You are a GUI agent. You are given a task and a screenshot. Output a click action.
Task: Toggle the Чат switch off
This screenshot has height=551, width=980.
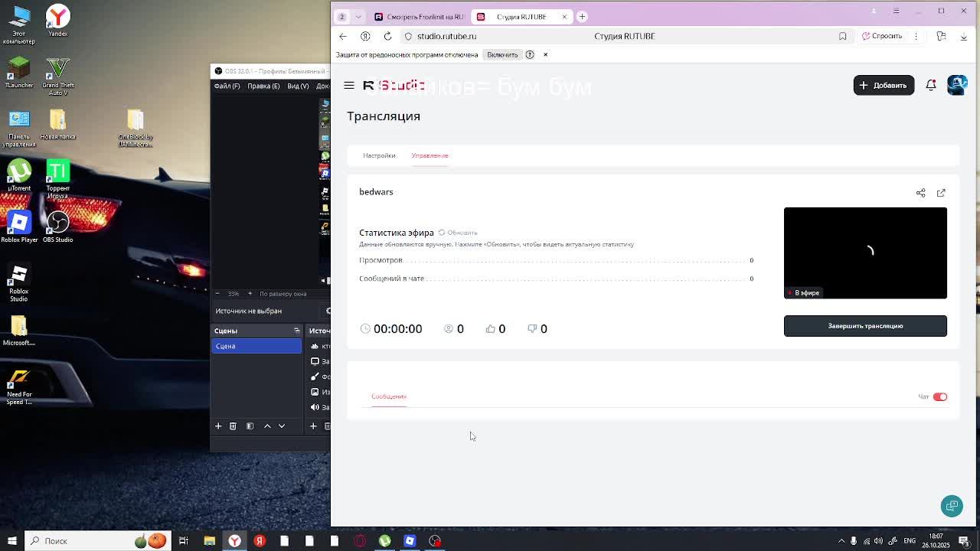940,396
